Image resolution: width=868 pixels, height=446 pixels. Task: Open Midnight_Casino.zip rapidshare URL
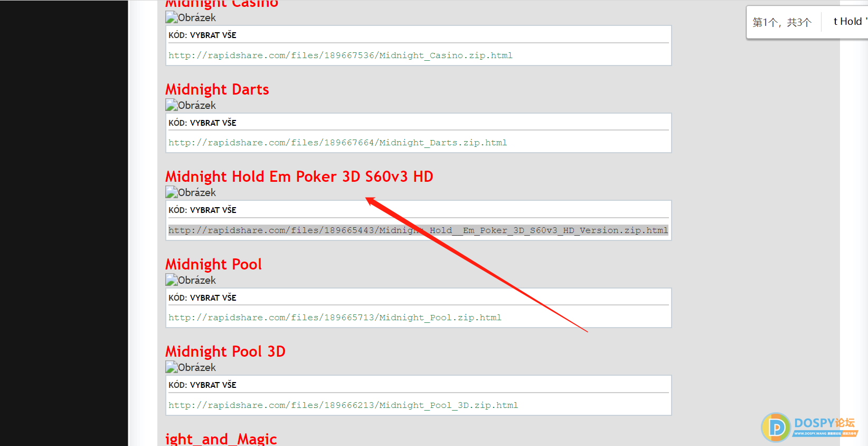(341, 55)
